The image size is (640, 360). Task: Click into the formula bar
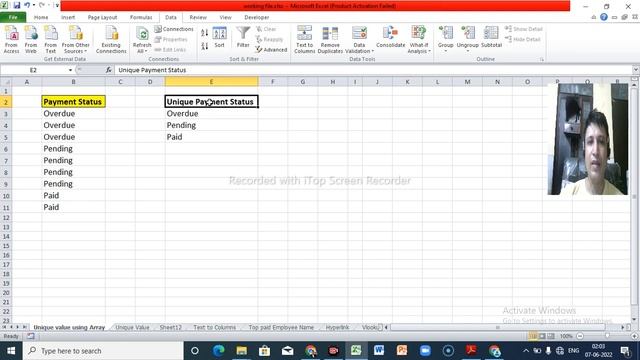coord(373,70)
